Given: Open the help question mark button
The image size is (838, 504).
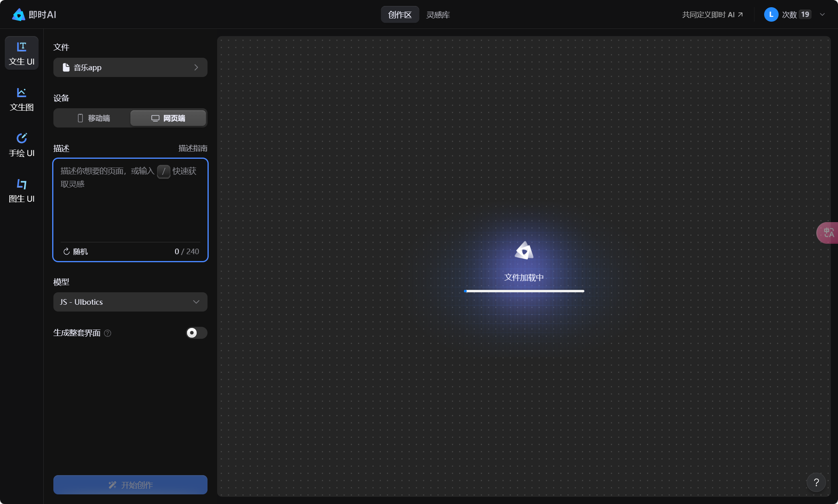Looking at the screenshot, I should point(816,482).
